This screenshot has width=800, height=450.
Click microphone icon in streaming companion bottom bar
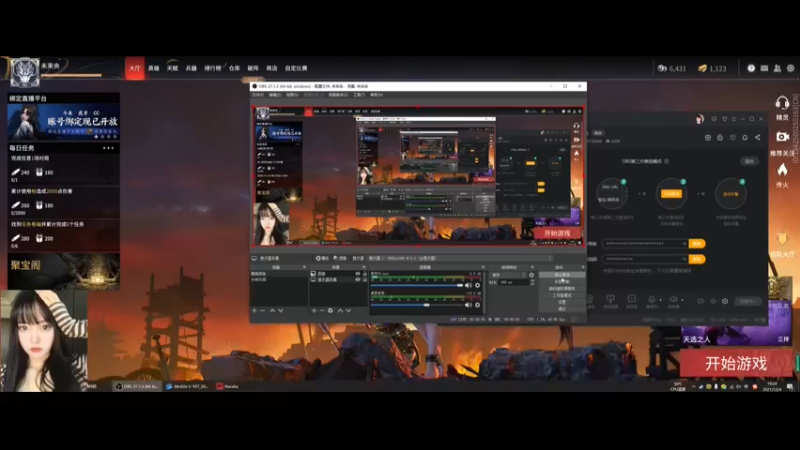pos(652,300)
